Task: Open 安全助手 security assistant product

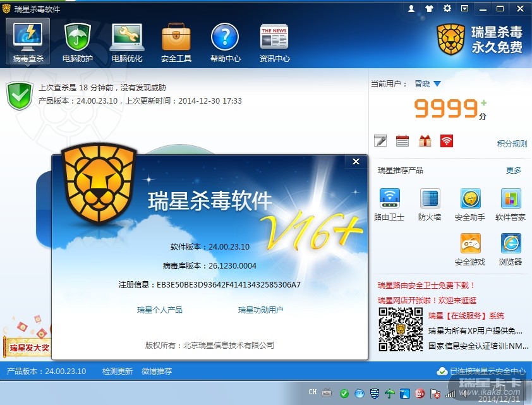Action: 470,205
